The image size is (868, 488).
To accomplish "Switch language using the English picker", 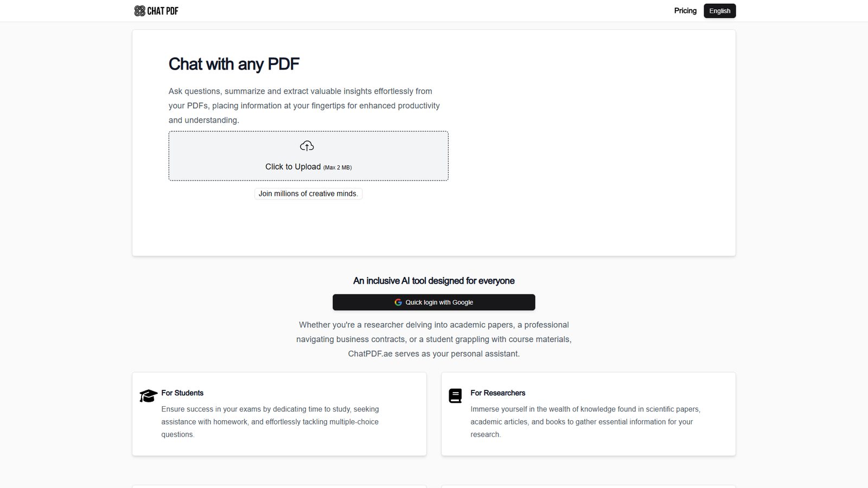I will [719, 10].
